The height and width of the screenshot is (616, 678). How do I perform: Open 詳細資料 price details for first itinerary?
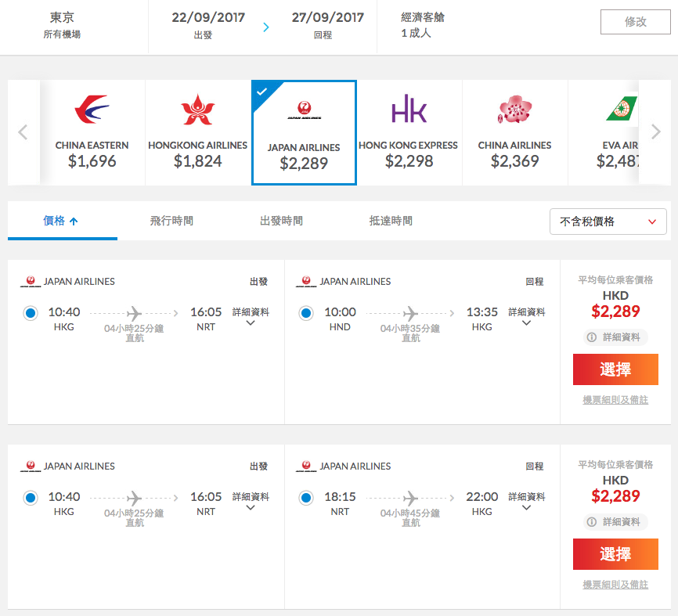click(x=615, y=337)
